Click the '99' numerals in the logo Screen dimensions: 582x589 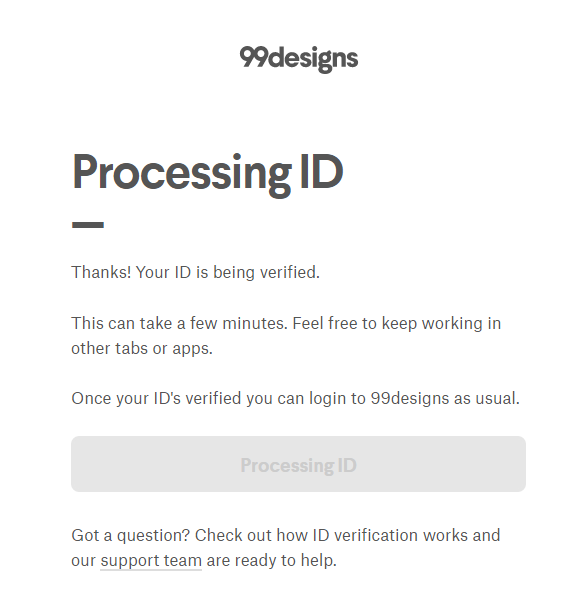tap(254, 57)
